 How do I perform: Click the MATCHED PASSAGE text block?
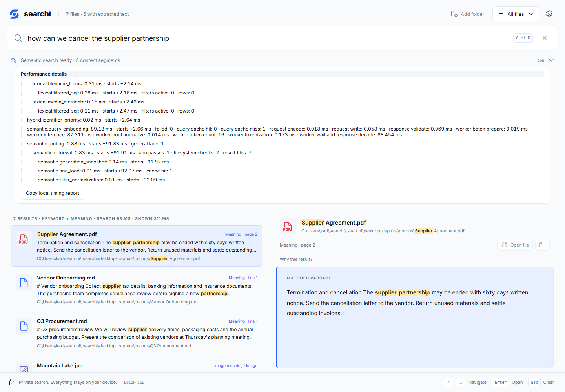415,317
